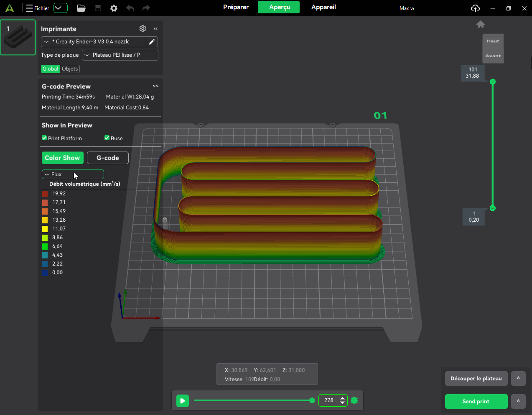Viewport: 532px width, 415px height.
Task: Click the redo arrow icon
Action: [146, 8]
